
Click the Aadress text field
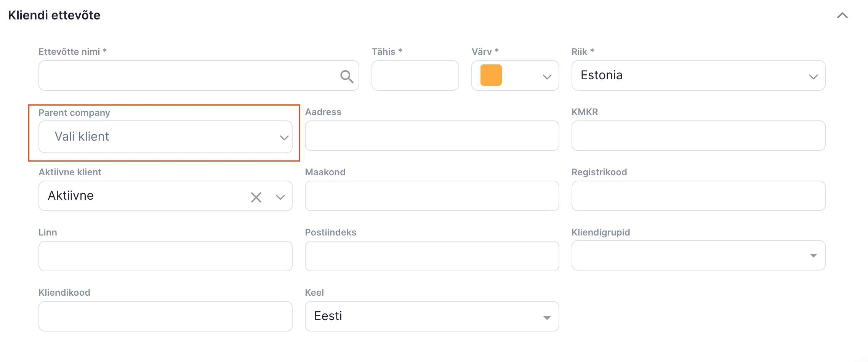point(431,136)
